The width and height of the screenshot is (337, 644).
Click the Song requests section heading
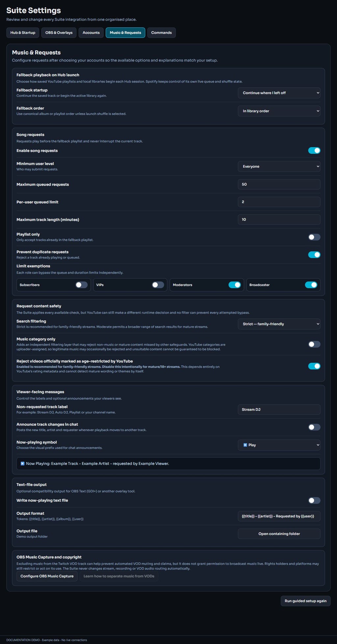[x=30, y=135]
